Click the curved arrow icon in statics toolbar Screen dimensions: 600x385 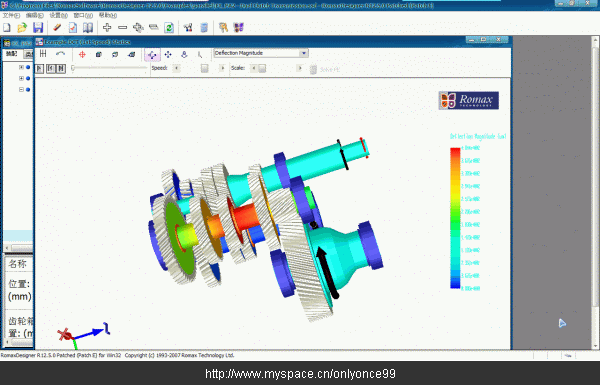tap(60, 54)
